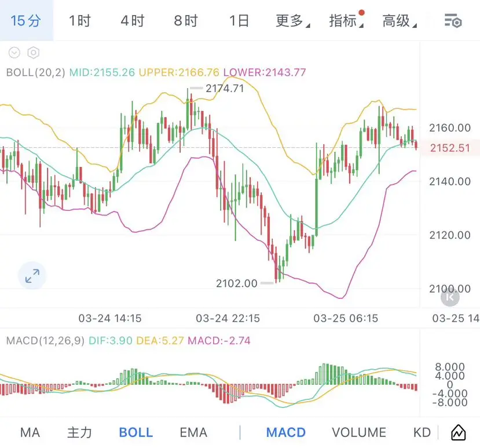Select the 15分 timeframe tab
The height and width of the screenshot is (448, 480).
point(26,21)
